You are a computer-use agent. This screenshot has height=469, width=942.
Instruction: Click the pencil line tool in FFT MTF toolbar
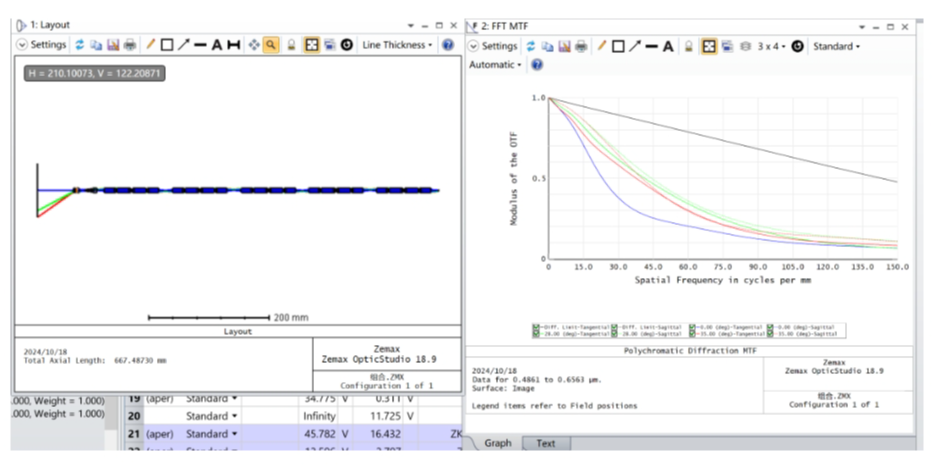601,46
